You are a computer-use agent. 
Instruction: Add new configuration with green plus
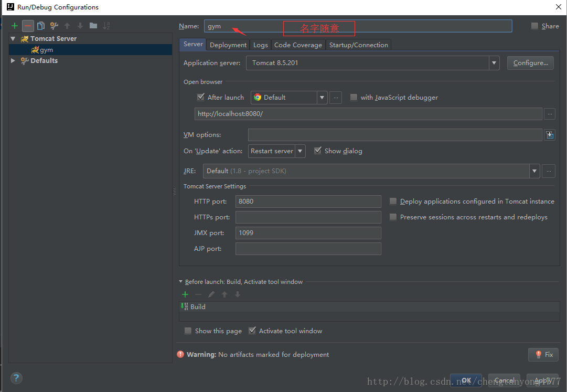click(x=15, y=26)
